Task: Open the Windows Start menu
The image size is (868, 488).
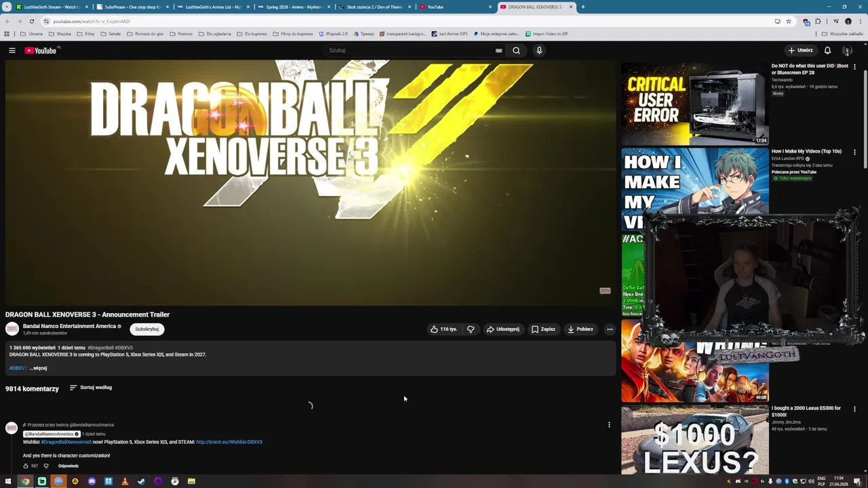Action: tap(8, 481)
